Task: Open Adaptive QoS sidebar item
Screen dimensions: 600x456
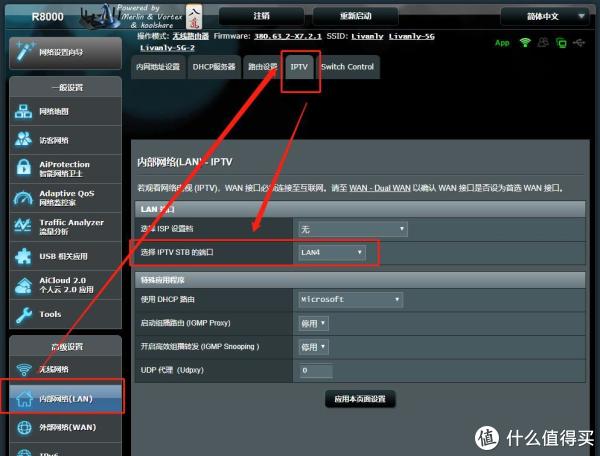Action: pos(66,198)
